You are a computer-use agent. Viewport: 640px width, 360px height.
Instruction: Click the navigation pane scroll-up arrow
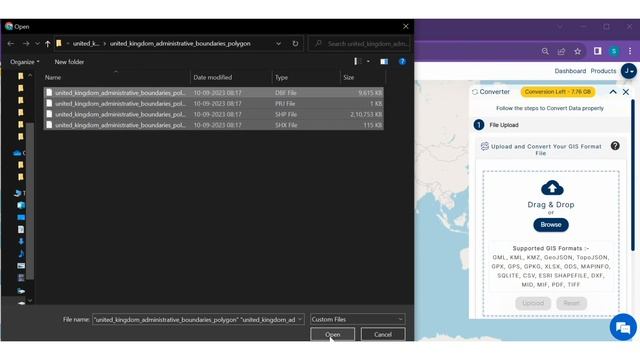(30, 76)
